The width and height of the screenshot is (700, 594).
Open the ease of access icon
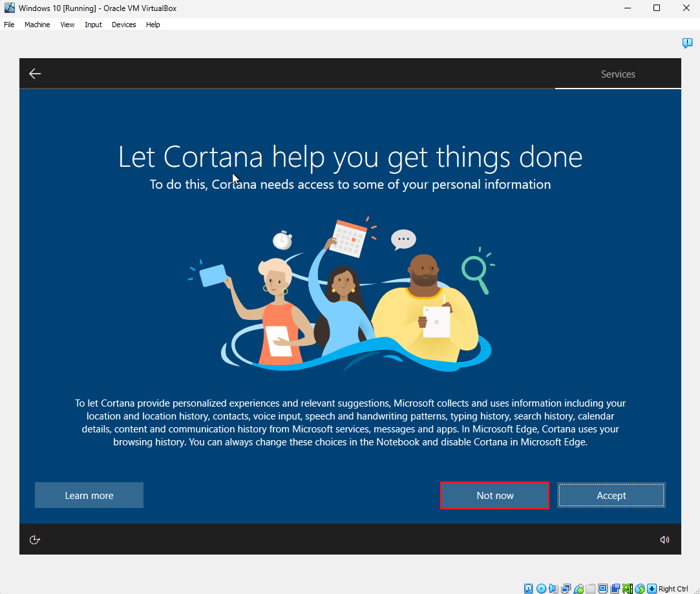tap(34, 540)
